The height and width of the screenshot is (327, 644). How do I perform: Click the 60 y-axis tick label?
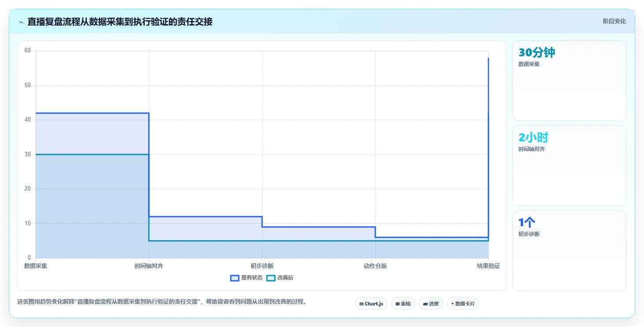click(x=28, y=51)
